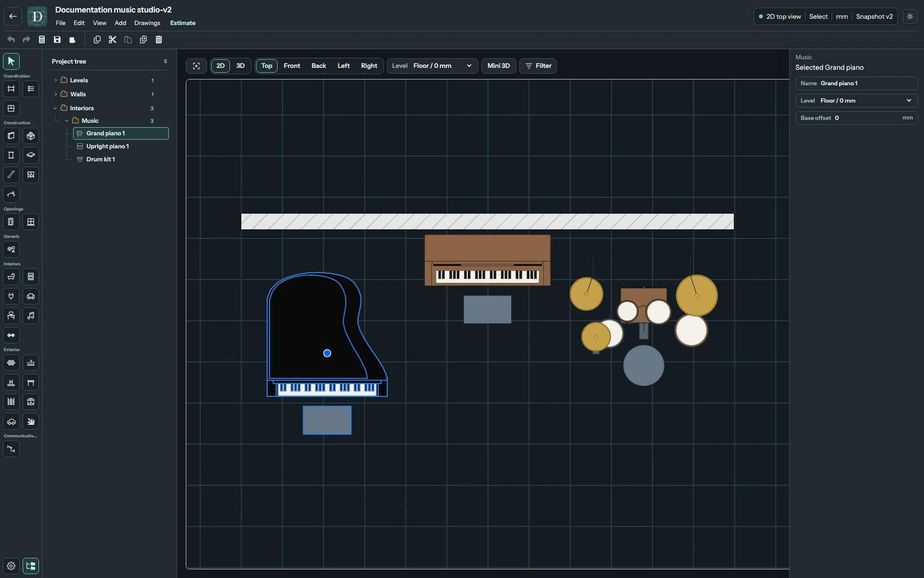The image size is (924, 578).
Task: Open the Level dropdown in view toolbar
Action: [432, 66]
